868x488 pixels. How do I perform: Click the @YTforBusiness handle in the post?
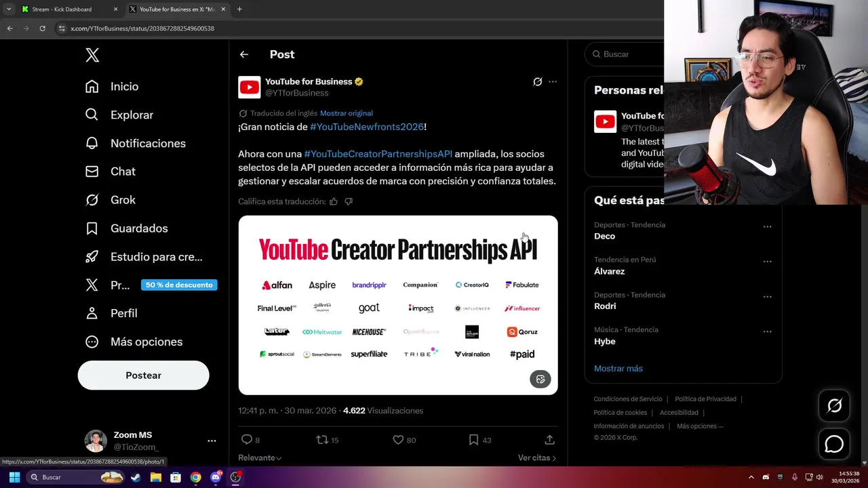296,93
